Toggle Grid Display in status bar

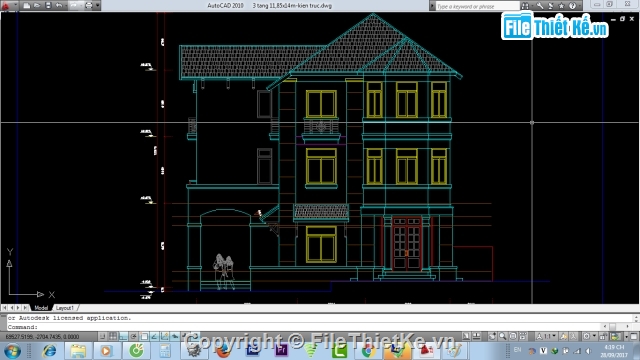(x=113, y=336)
